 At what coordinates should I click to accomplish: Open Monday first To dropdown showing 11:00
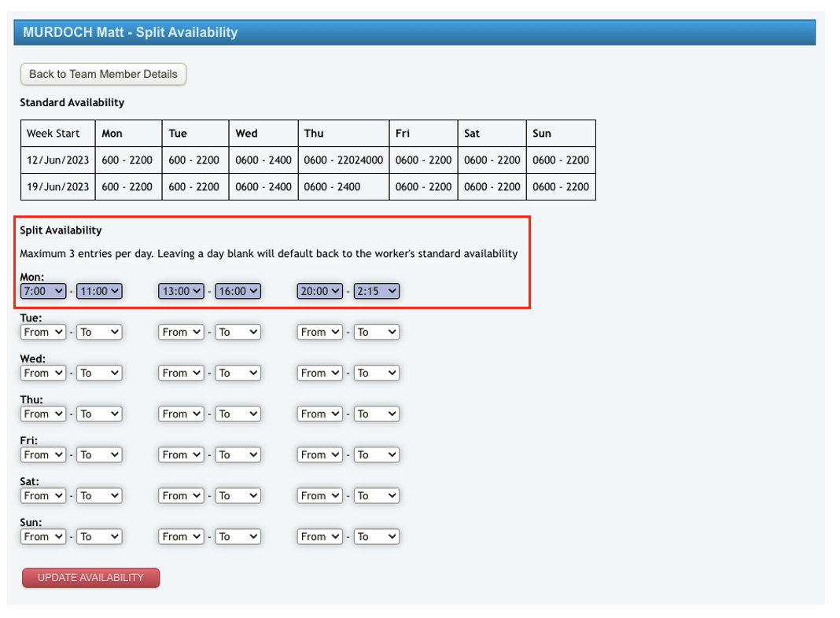(99, 292)
